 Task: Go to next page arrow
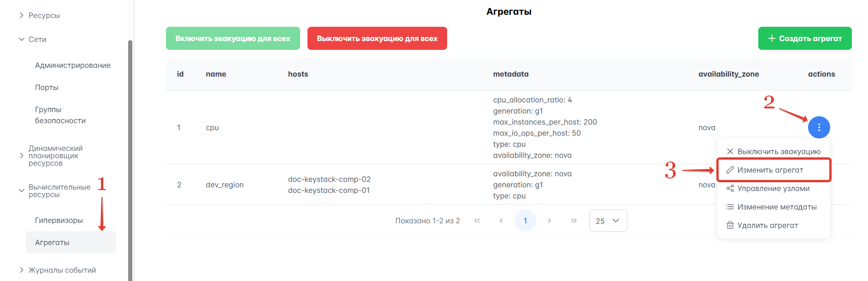pos(549,221)
